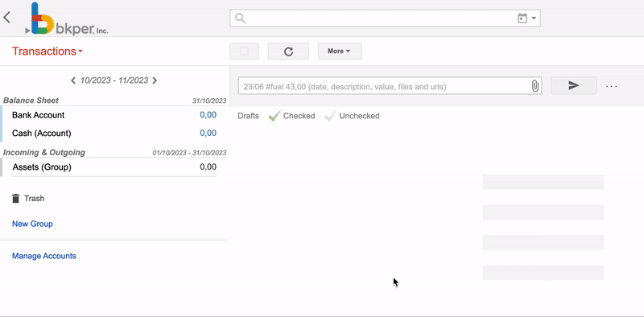Click the Balance Sheet section header
Viewport: 644px width, 317px height.
31,101
